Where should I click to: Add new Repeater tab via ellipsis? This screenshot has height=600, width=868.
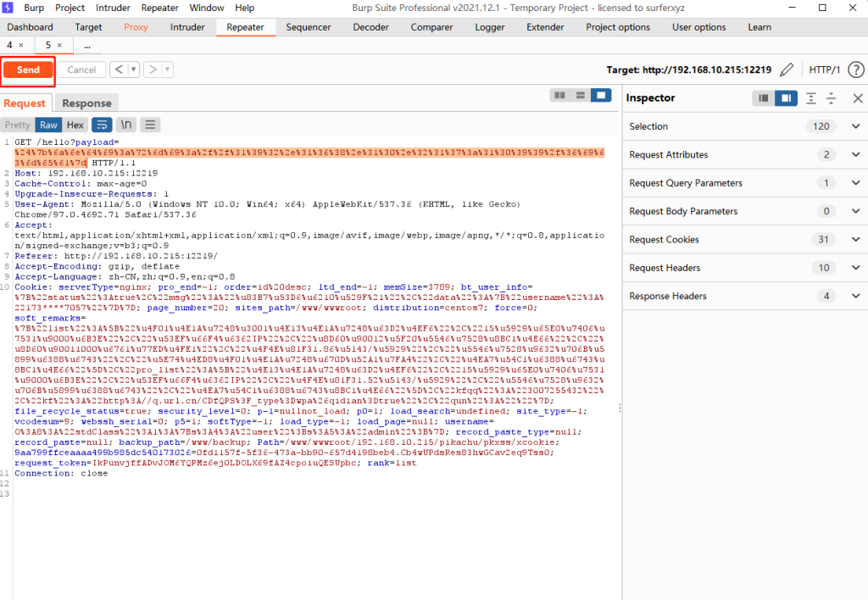tap(87, 46)
